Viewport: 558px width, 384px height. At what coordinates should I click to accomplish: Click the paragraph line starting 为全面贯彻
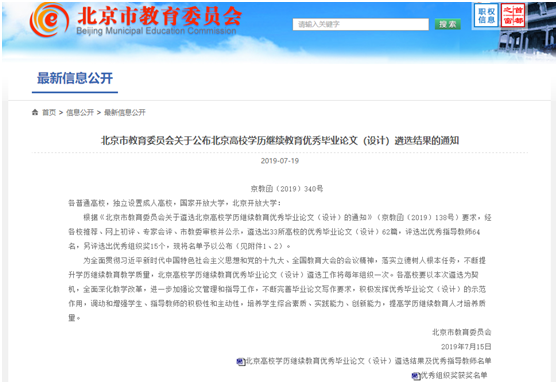click(x=284, y=261)
